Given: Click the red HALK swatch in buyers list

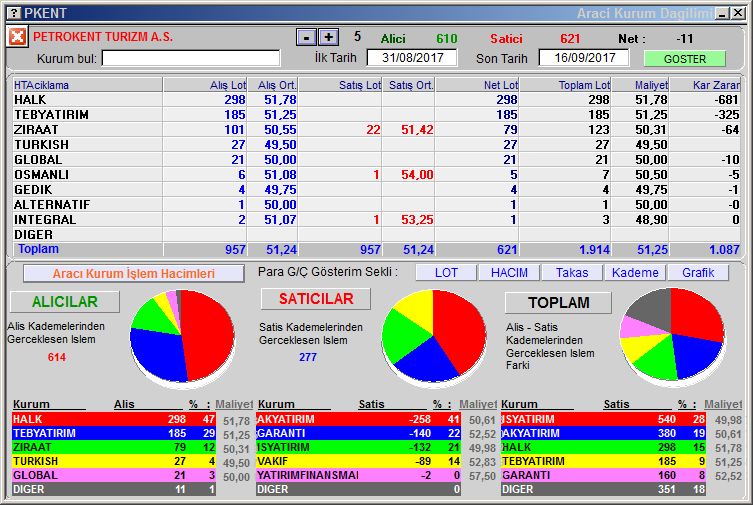Looking at the screenshot, I should click(60, 419).
